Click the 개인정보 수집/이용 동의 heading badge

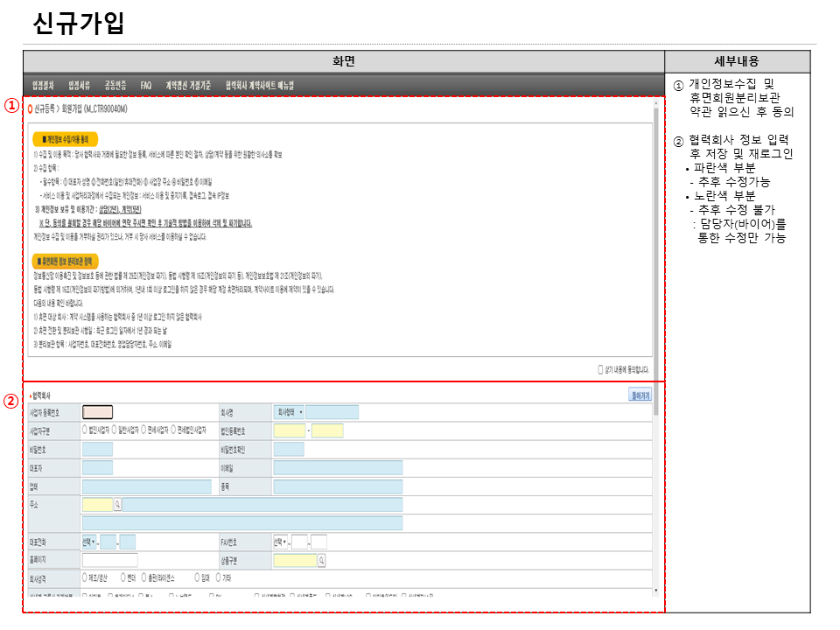point(66,139)
